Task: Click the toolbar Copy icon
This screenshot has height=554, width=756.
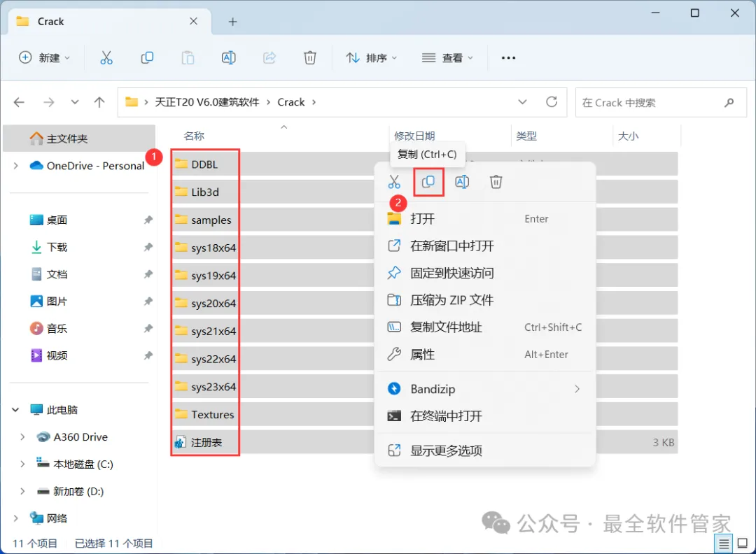Action: pos(147,58)
